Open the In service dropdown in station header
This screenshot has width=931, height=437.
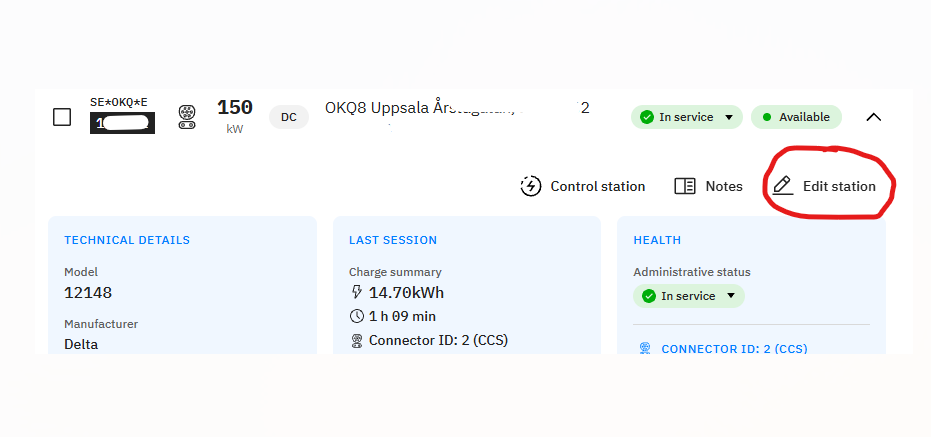click(x=686, y=117)
